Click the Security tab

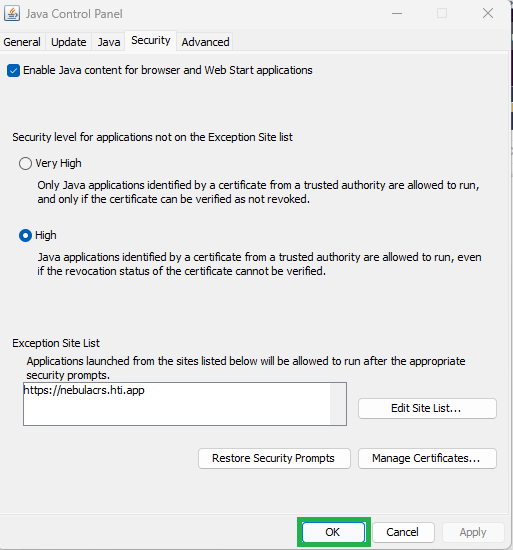[151, 41]
